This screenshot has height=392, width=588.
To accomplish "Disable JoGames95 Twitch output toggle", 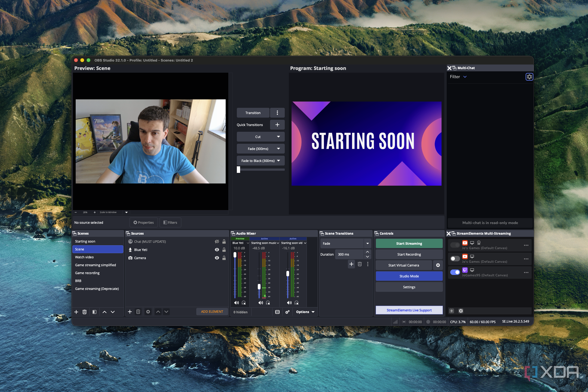I will (455, 272).
